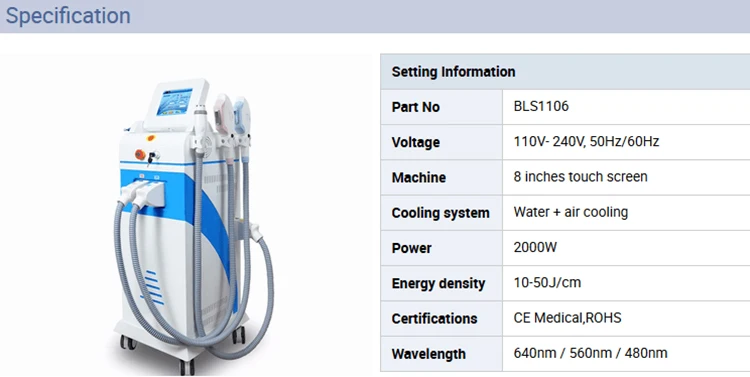This screenshot has width=750, height=377.
Task: Select the 110V- 240V, 50Hz/60Hz value
Action: pos(586,142)
